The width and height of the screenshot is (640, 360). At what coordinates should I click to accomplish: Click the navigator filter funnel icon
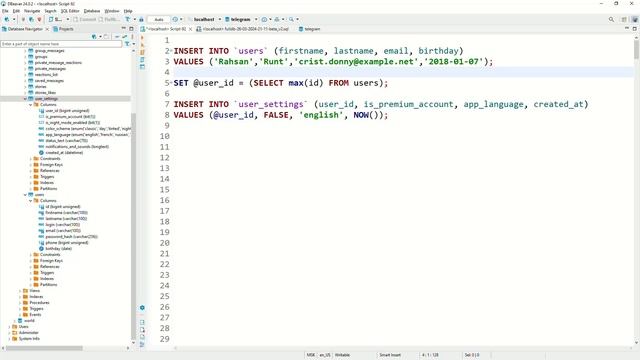coord(127,44)
